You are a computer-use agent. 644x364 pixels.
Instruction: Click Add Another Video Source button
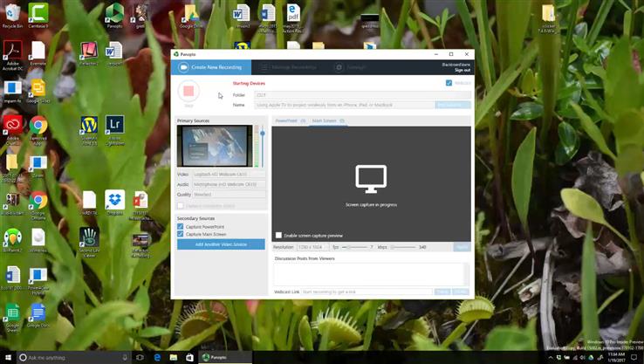coord(221,244)
